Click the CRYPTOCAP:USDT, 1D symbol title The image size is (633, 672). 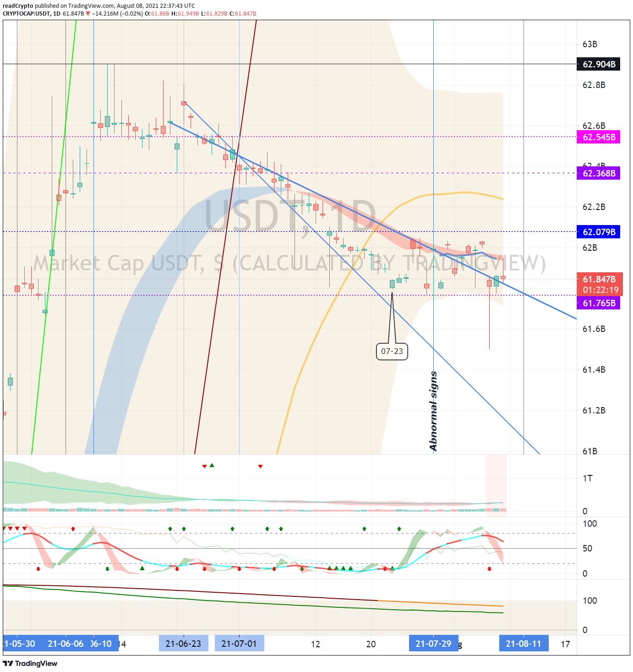coord(32,14)
